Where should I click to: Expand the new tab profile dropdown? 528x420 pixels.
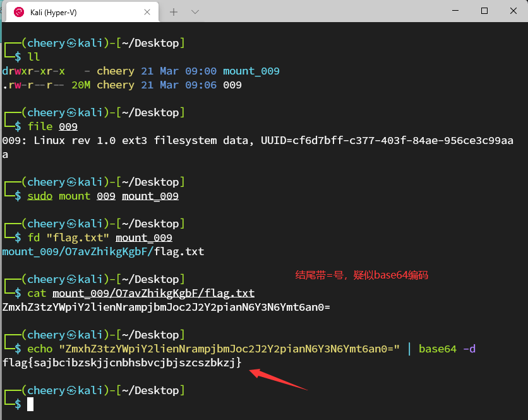195,12
